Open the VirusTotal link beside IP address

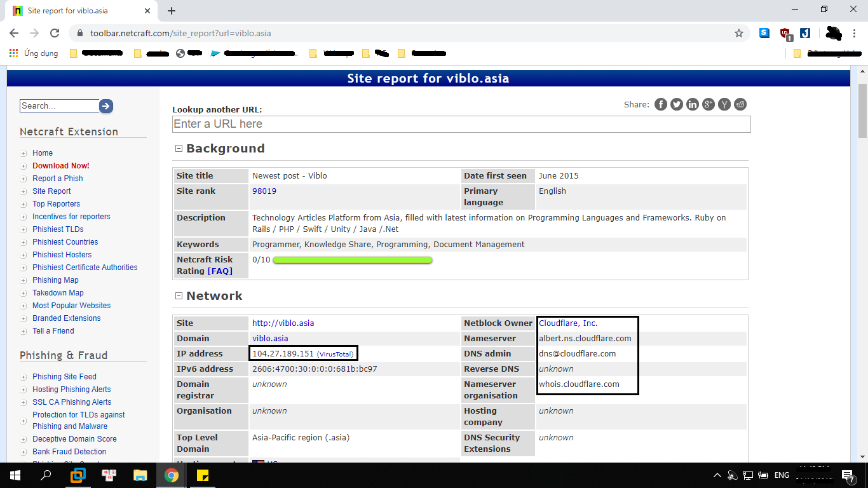tap(335, 355)
